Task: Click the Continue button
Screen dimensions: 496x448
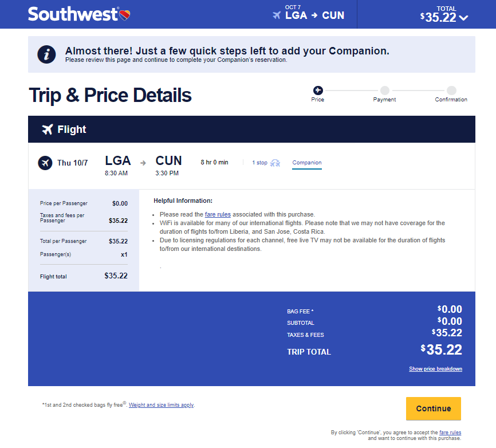Action: (x=433, y=408)
